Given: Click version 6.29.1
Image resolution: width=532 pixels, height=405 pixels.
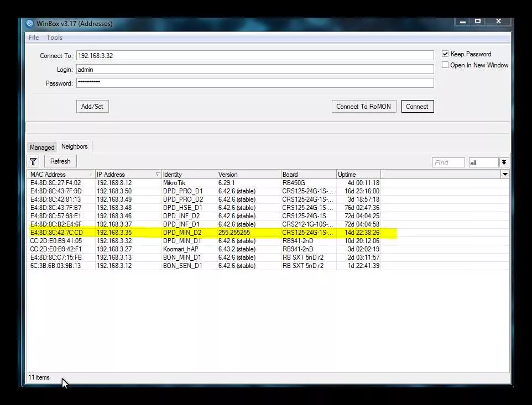Looking at the screenshot, I should (227, 183).
